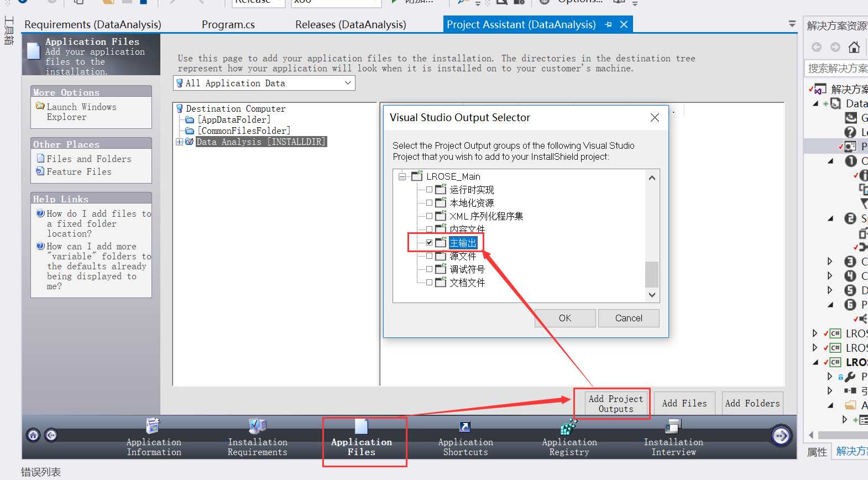This screenshot has width=868, height=480.
Task: Open Installation Requirements step icon
Action: (258, 426)
